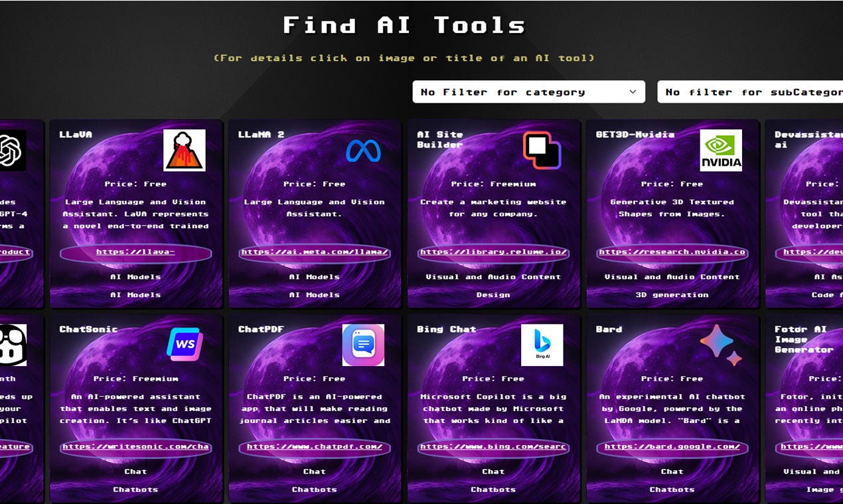Open the ai.meta.com/llama link

pos(315,252)
